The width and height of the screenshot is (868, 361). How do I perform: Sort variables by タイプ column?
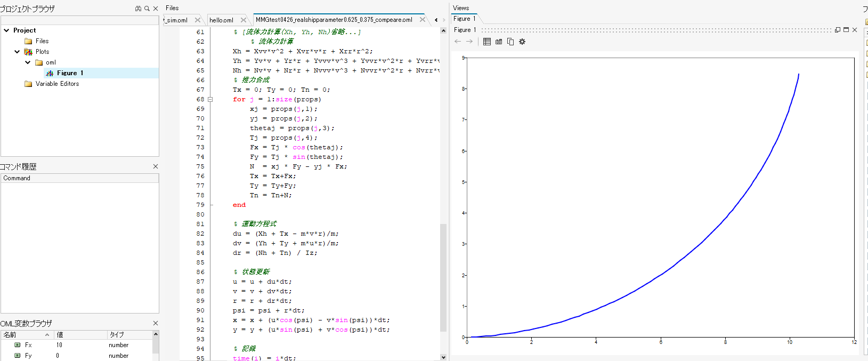(x=129, y=335)
